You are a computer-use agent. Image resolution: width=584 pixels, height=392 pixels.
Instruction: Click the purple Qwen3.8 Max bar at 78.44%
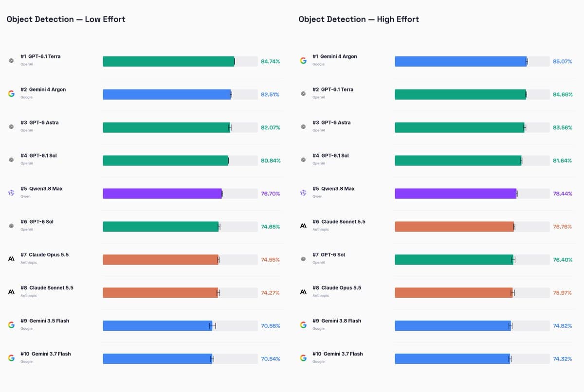point(456,194)
